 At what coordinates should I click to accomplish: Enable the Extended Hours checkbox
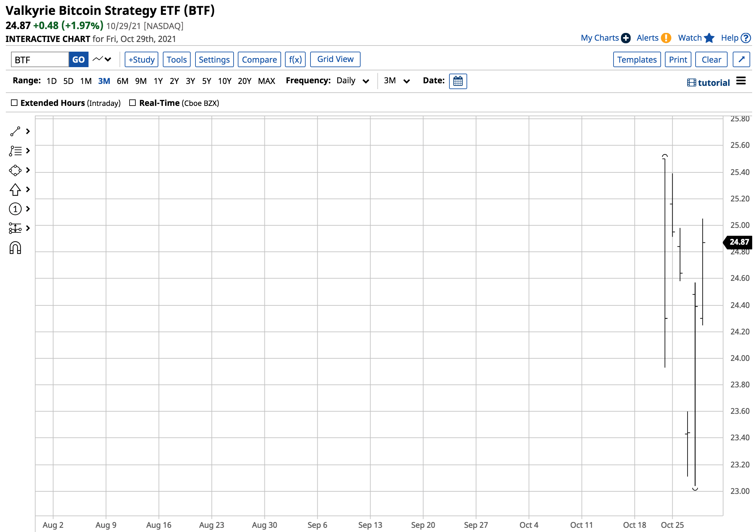coord(14,103)
